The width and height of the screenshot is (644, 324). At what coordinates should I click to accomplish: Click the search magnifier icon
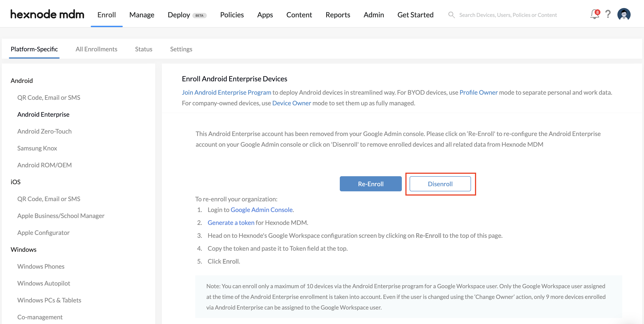pyautogui.click(x=451, y=15)
